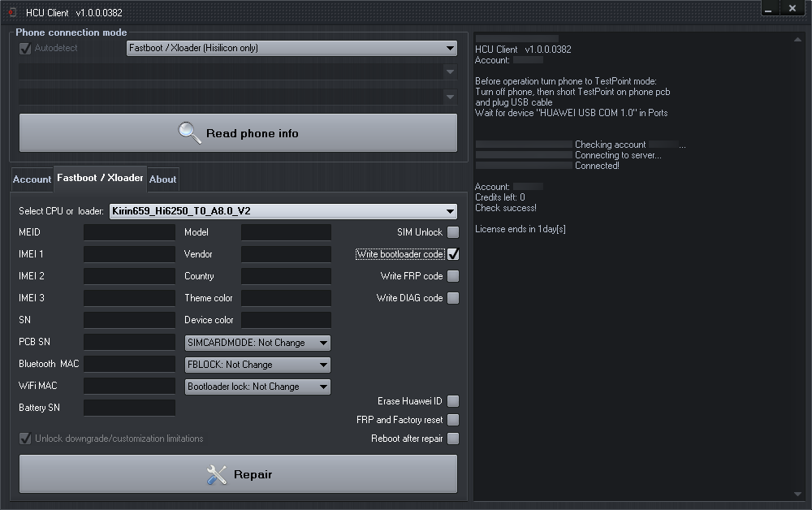812x510 pixels.
Task: Enable the SIM Unlock checkbox
Action: coord(453,232)
